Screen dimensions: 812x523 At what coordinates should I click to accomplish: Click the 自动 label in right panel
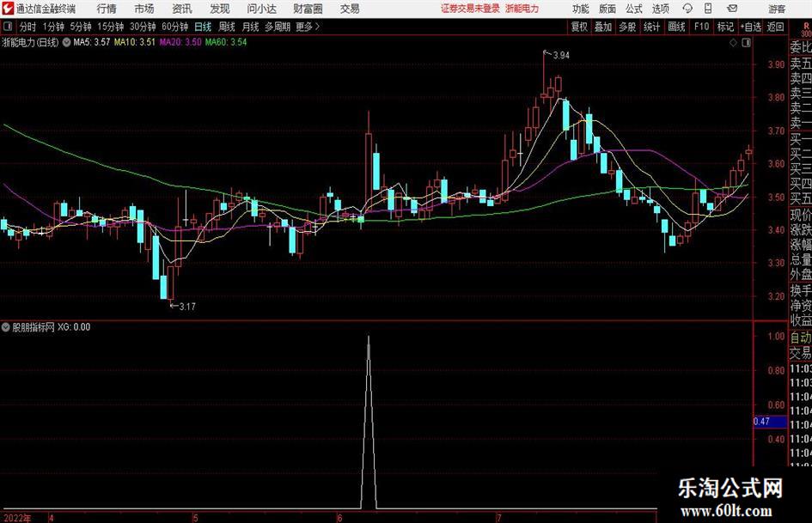[x=801, y=338]
